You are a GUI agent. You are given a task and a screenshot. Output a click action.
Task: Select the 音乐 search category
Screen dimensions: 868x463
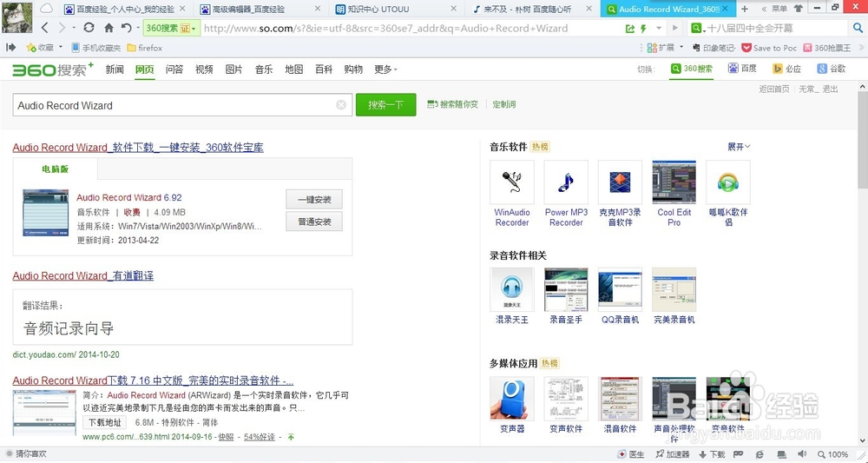[x=264, y=69]
